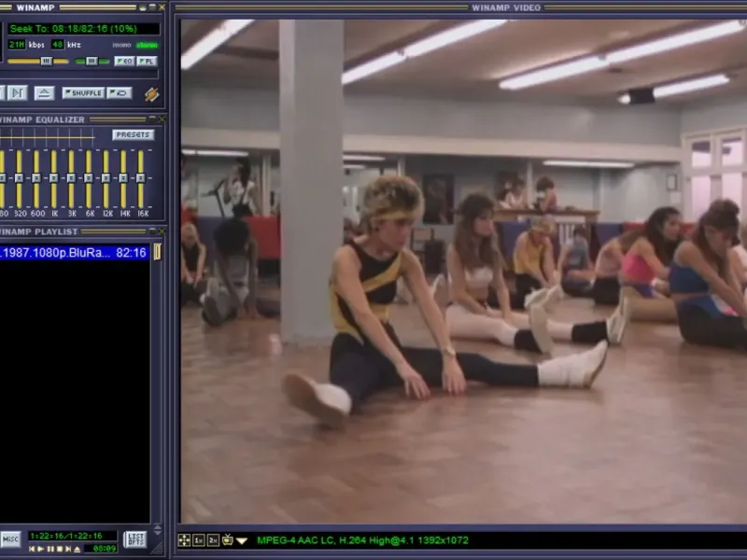Click the playlist windowshade button
This screenshot has height=560, width=747.
coord(152,231)
